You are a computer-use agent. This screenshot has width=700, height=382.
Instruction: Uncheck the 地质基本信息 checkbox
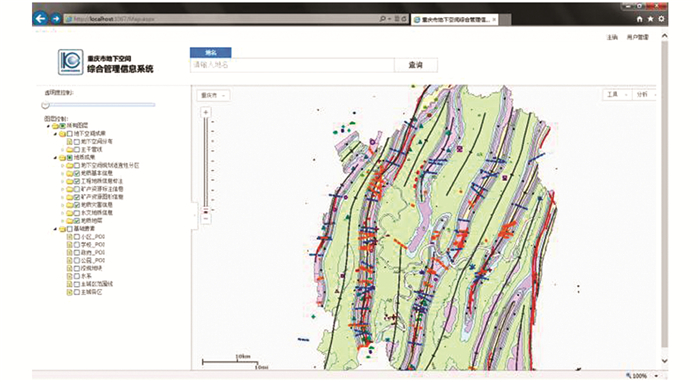tap(77, 173)
